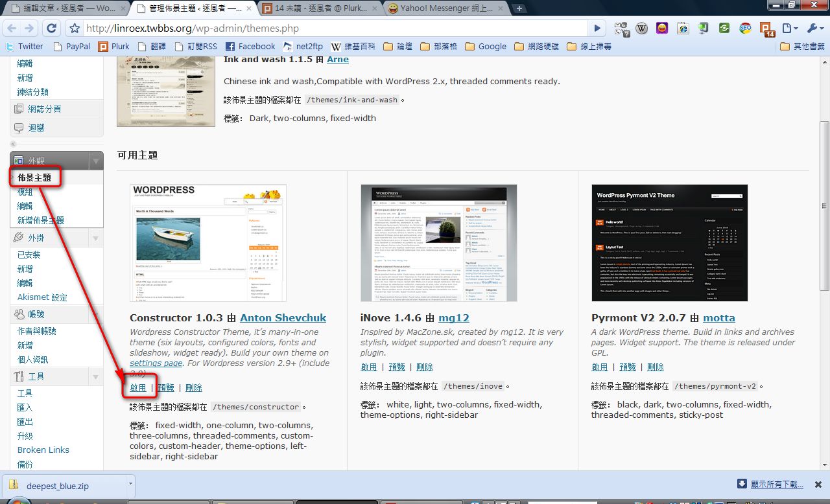
Task: Collapse the 外掛 section arrow
Action: click(96, 238)
